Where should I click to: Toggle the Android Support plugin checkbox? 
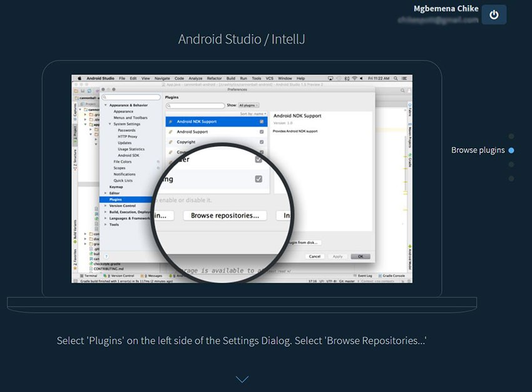click(x=262, y=132)
